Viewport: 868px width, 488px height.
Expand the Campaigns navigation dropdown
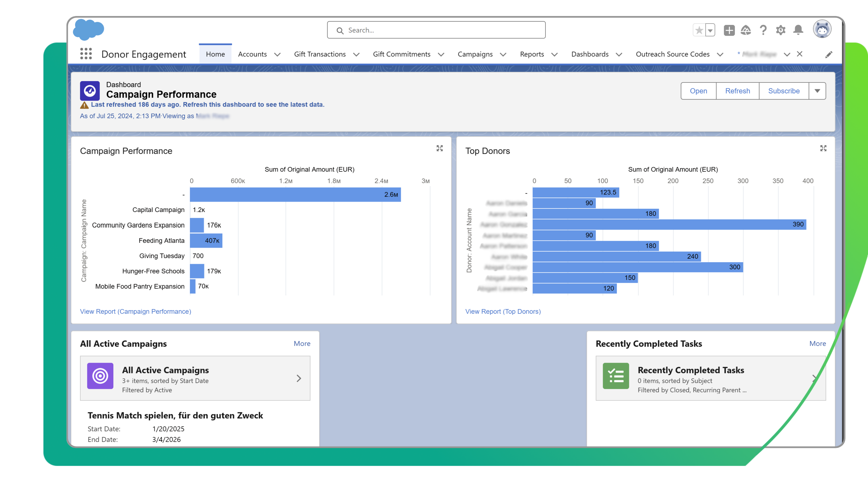click(x=503, y=54)
